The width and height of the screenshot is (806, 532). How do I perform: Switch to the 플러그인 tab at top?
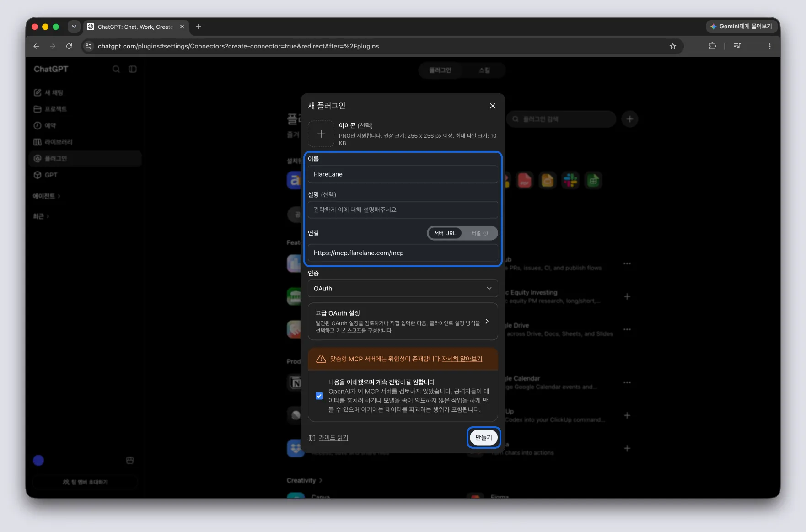440,70
